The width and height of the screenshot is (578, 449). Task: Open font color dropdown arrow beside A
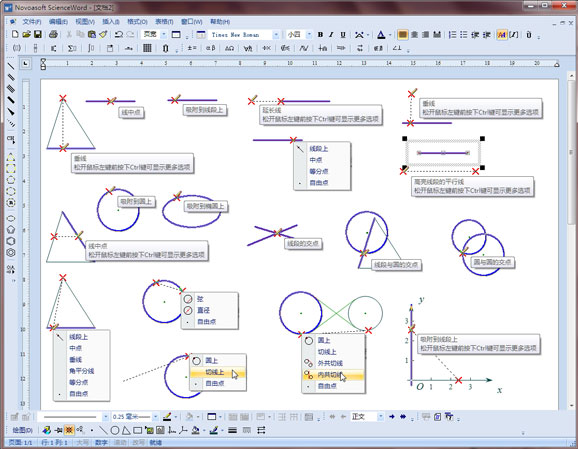(390, 35)
